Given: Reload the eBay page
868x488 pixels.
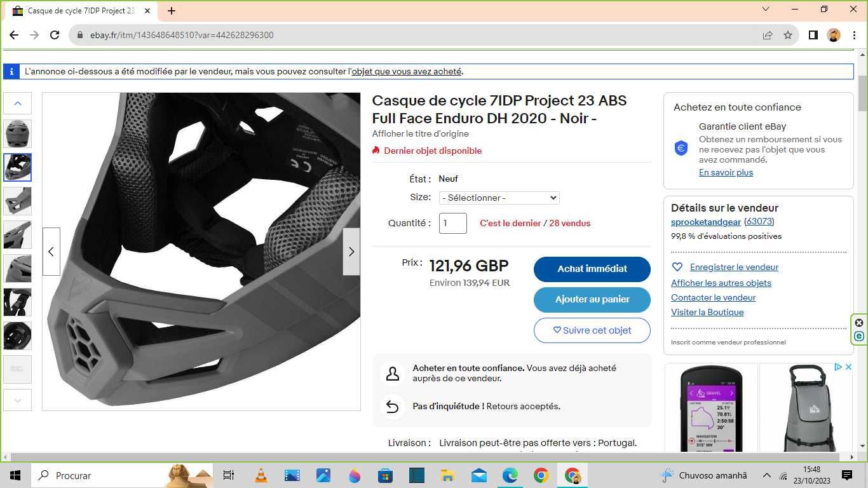Looking at the screenshot, I should click(x=55, y=35).
